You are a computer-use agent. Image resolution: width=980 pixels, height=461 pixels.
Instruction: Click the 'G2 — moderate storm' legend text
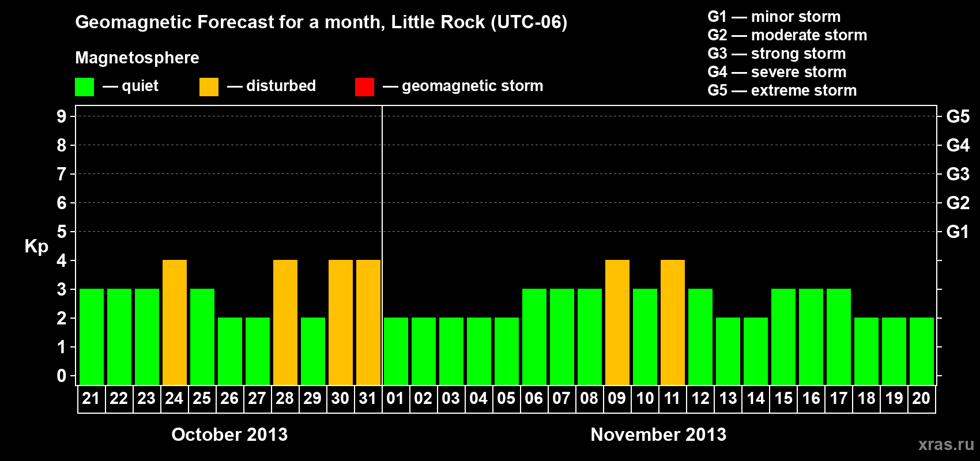787,35
